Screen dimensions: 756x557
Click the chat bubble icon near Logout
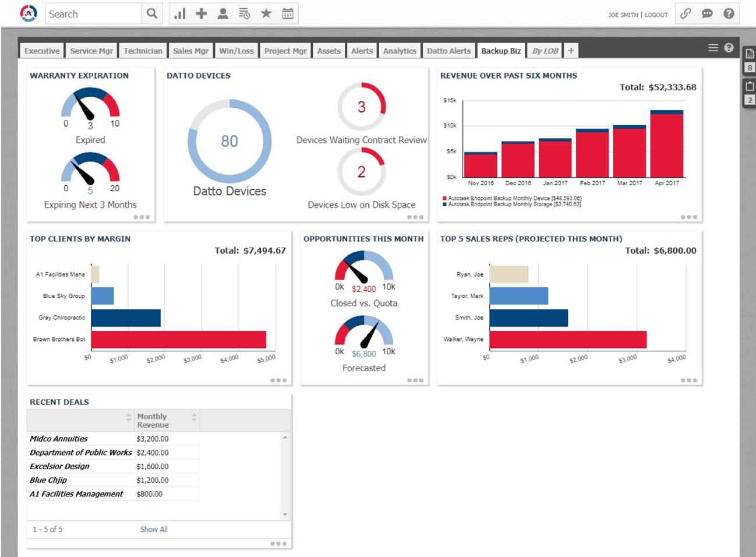707,13
